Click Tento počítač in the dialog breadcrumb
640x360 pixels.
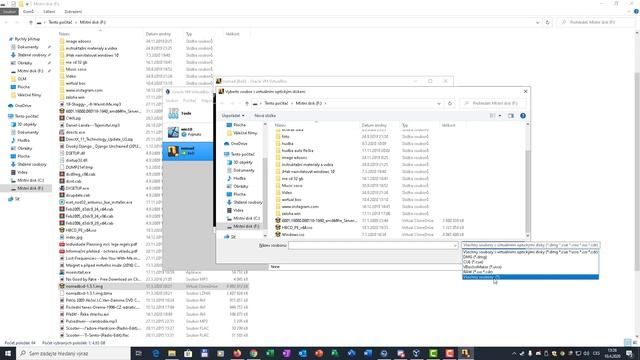(276, 103)
